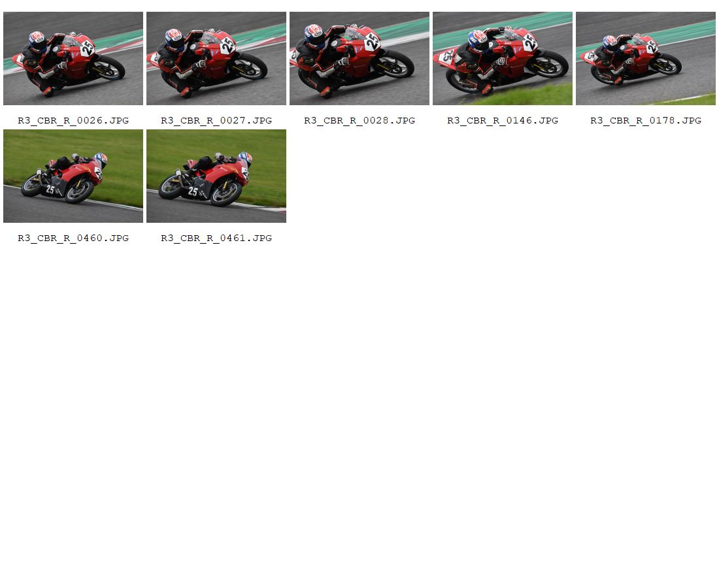This screenshot has height=588, width=719.
Task: Open thumbnail of R3_CBR_R_0178.JPG
Action: click(x=645, y=59)
